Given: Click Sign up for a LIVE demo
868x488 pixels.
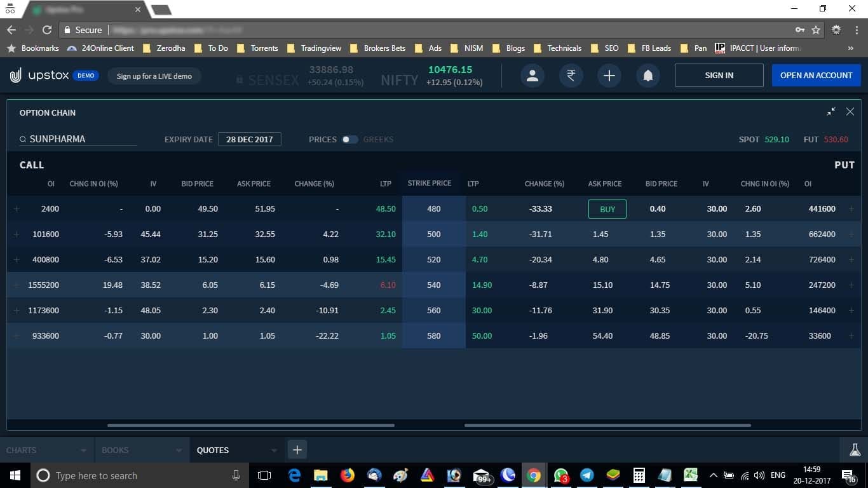Looking at the screenshot, I should 154,76.
